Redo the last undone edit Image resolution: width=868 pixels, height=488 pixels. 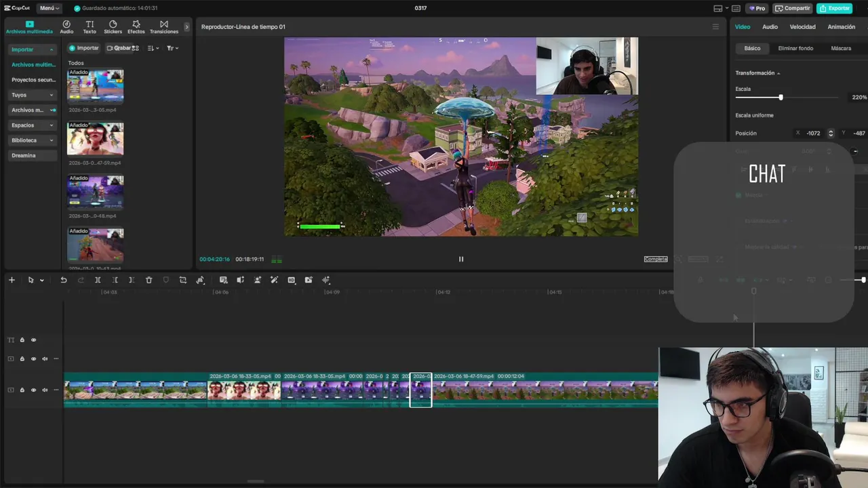click(x=81, y=280)
